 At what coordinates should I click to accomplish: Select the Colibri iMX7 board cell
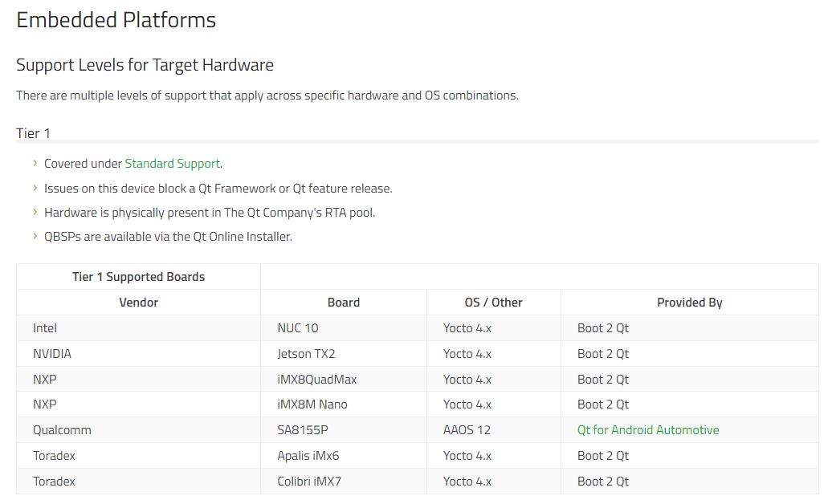[x=343, y=482]
